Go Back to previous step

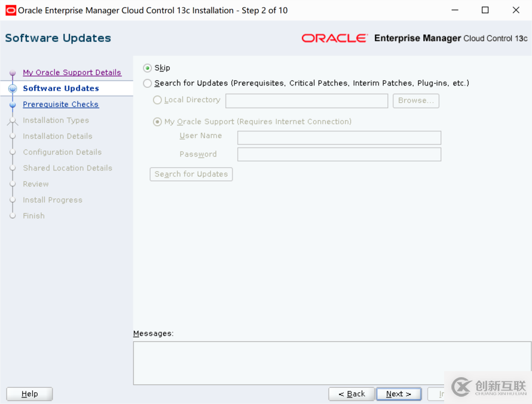351,394
